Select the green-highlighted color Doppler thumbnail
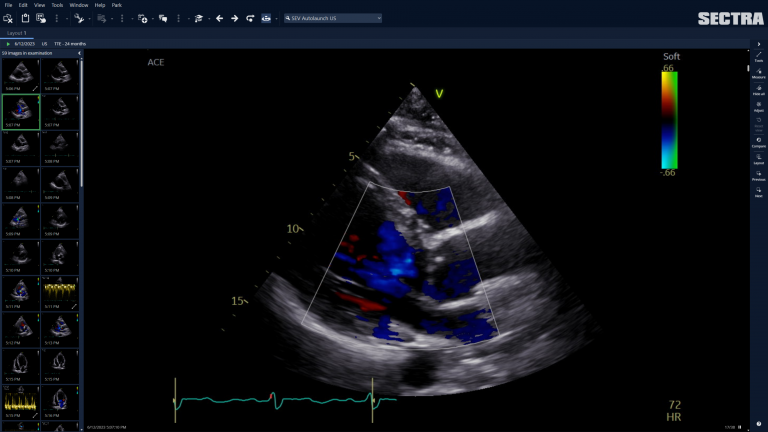 [x=20, y=110]
